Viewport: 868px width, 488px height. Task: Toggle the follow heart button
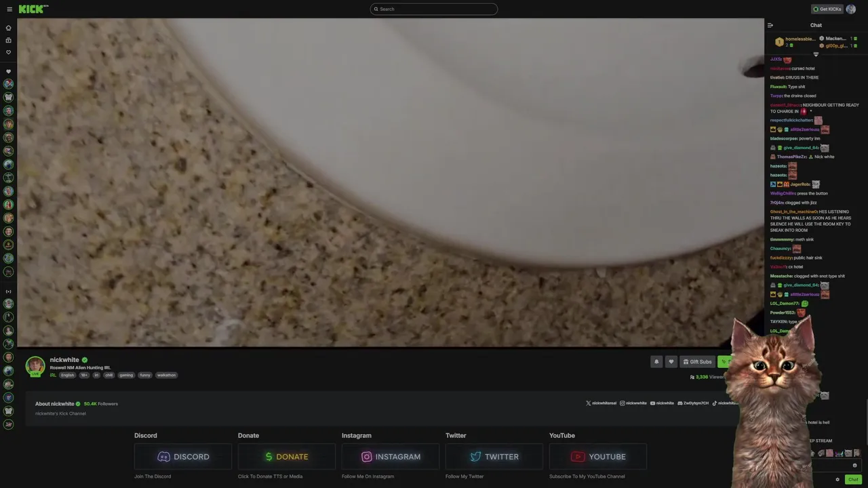[671, 361]
